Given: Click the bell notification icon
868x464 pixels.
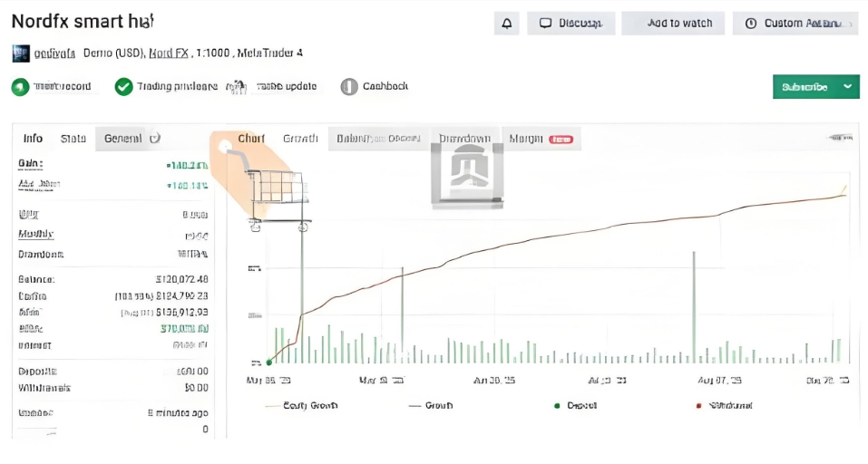Looking at the screenshot, I should click(506, 24).
